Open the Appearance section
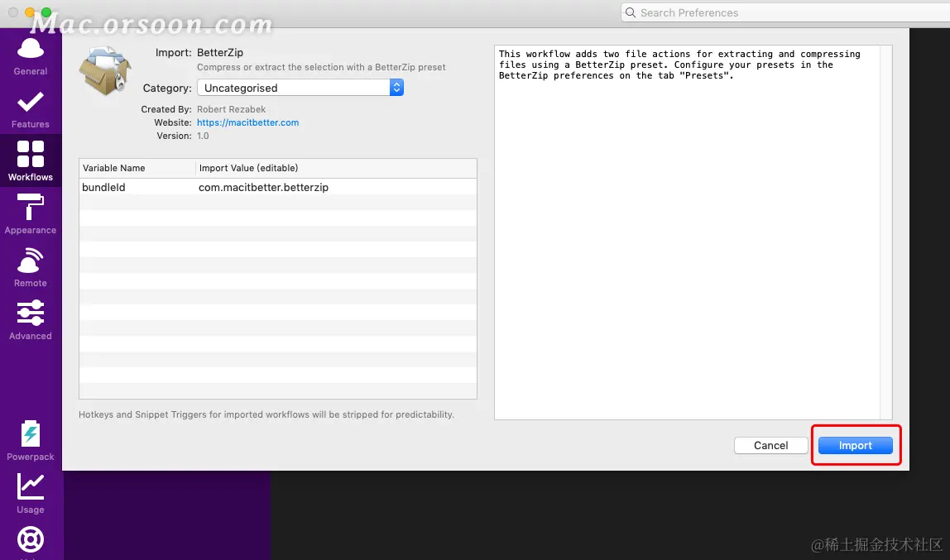The image size is (950, 560). (31, 214)
